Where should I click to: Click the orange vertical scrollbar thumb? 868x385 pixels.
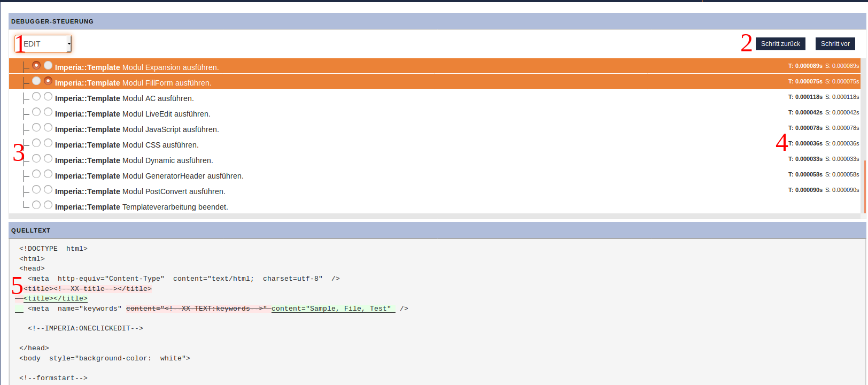[864, 186]
